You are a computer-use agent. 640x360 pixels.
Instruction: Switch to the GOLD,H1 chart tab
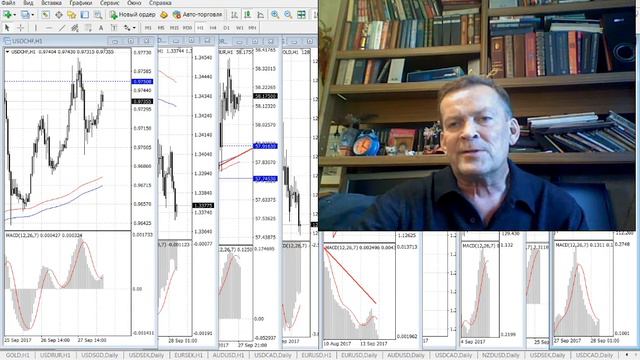(x=18, y=356)
